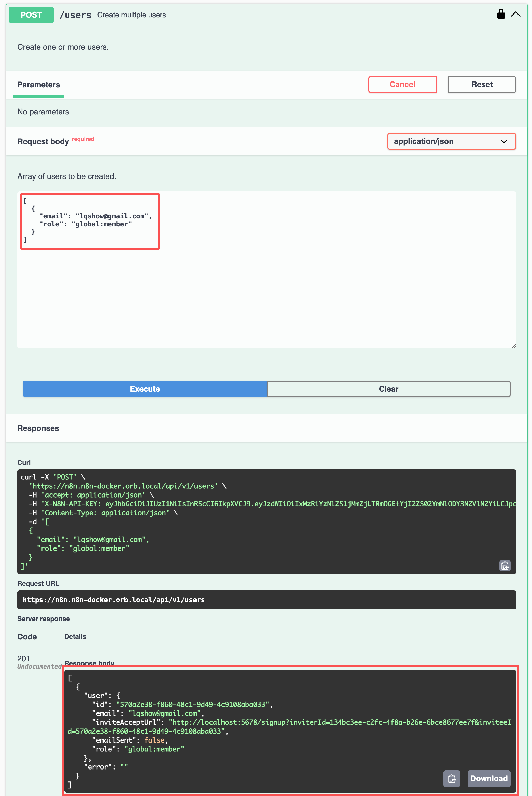Click the authorization lock icon

pos(501,14)
